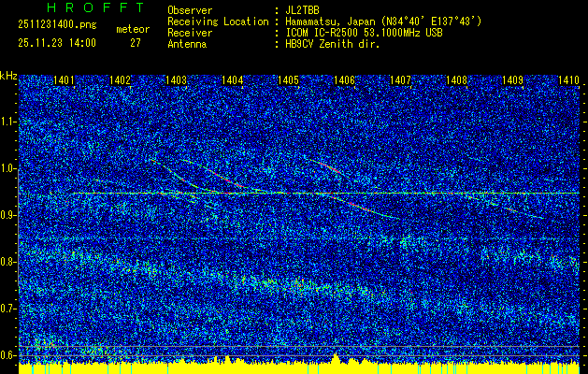Pick the 1405 time marker

click(289, 81)
